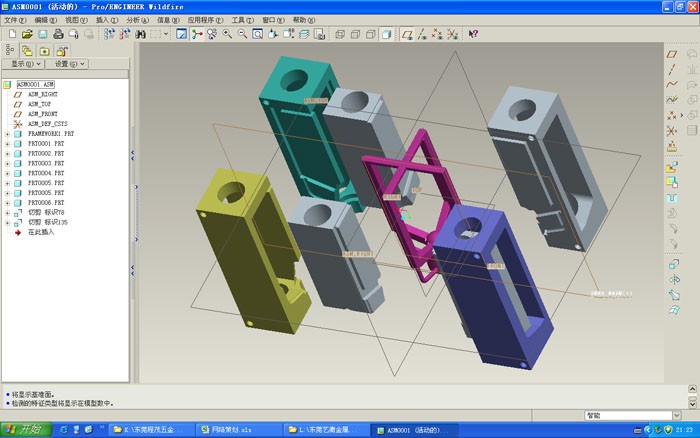Open the 插入 menu

click(x=107, y=20)
